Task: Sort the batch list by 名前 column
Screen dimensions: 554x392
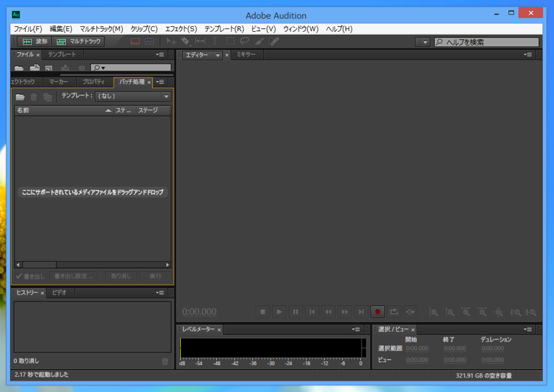Action: (64, 111)
